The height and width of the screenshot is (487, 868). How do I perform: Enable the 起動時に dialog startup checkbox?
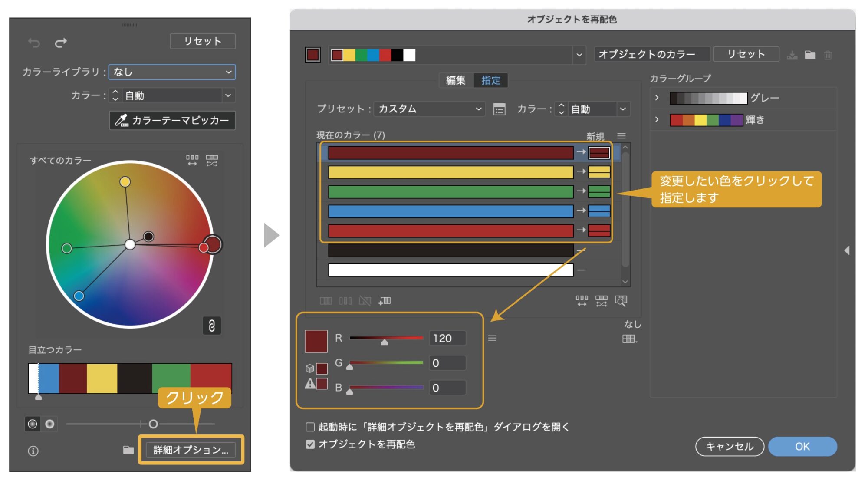point(309,427)
